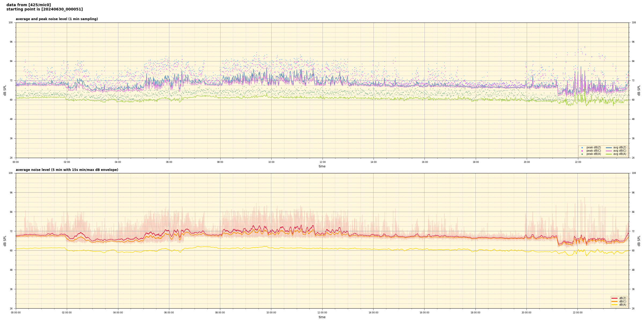
Task: Click the 'average and peak noise level' chart title
Action: (x=57, y=19)
